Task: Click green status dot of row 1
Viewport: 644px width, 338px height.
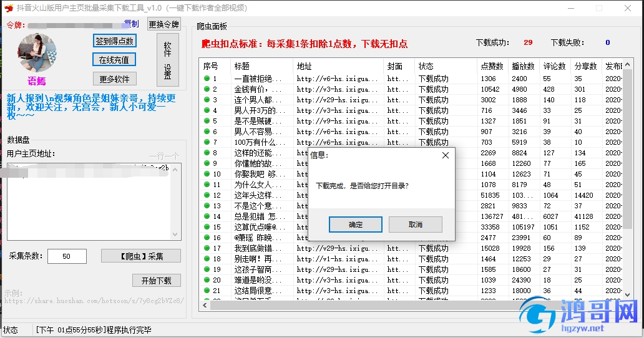Action: click(x=207, y=79)
